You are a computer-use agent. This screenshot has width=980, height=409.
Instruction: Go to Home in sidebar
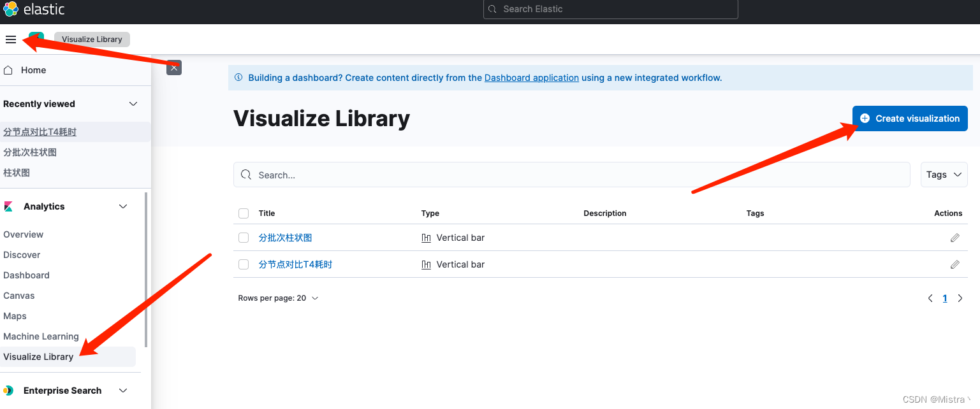(33, 70)
